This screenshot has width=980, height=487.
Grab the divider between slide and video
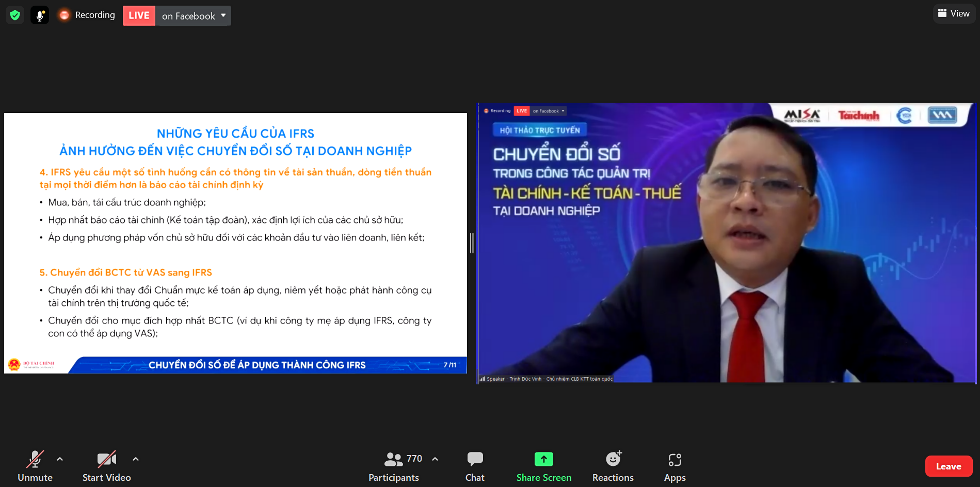[472, 243]
